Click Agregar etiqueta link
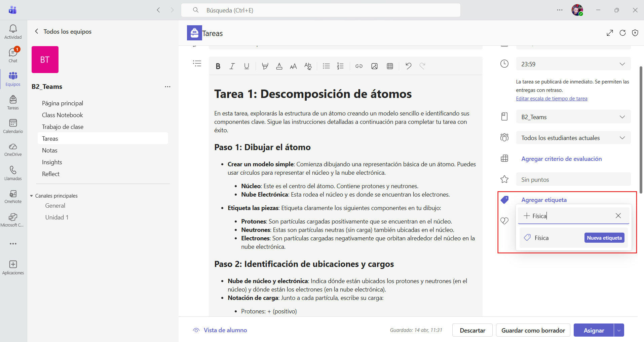This screenshot has width=644, height=342. pos(544,200)
